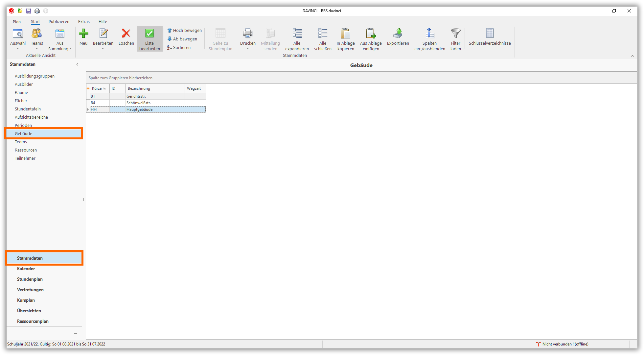Select Räume in the Stammdaten list
This screenshot has width=644, height=355.
(21, 93)
